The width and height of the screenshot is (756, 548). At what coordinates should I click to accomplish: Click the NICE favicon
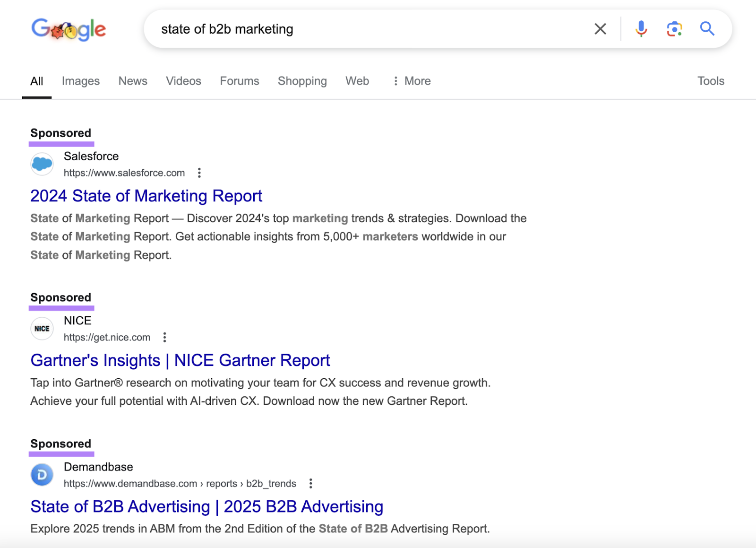42,329
